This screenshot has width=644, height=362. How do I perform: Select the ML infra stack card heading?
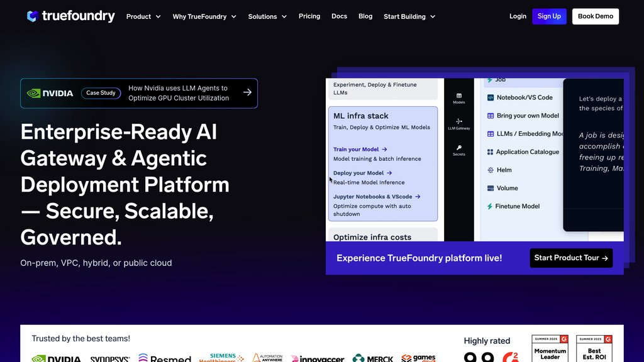360,116
